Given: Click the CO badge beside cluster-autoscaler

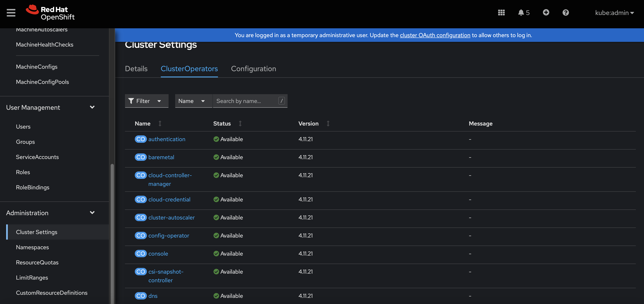Looking at the screenshot, I should [x=141, y=218].
